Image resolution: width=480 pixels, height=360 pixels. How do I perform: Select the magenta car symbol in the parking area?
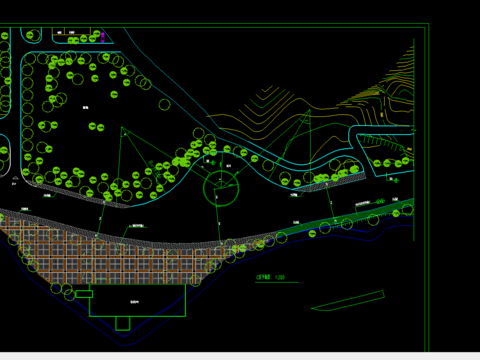coord(103,37)
